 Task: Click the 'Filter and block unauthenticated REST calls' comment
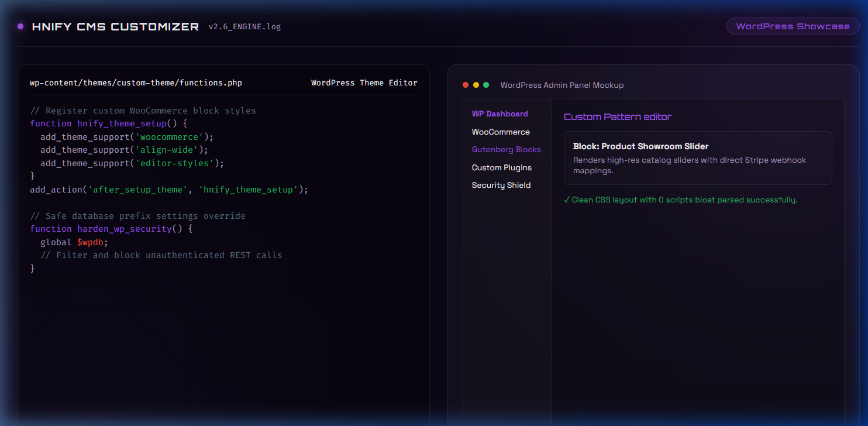[x=161, y=255]
